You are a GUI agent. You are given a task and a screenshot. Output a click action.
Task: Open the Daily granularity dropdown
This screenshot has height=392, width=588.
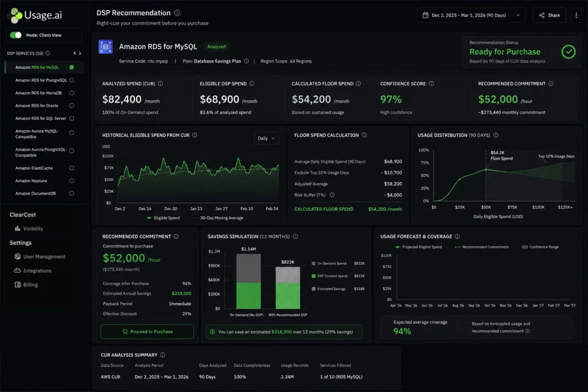click(x=266, y=138)
